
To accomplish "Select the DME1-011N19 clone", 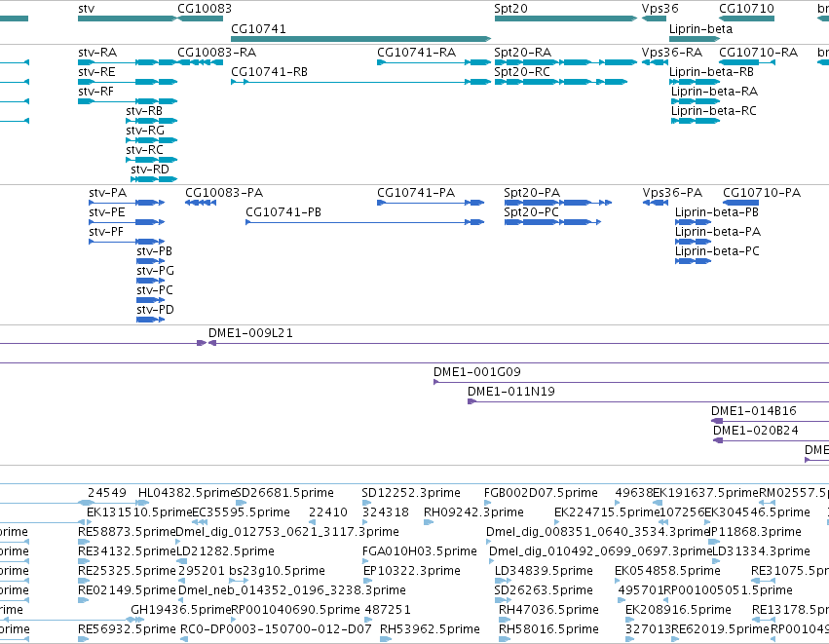I will [x=648, y=401].
